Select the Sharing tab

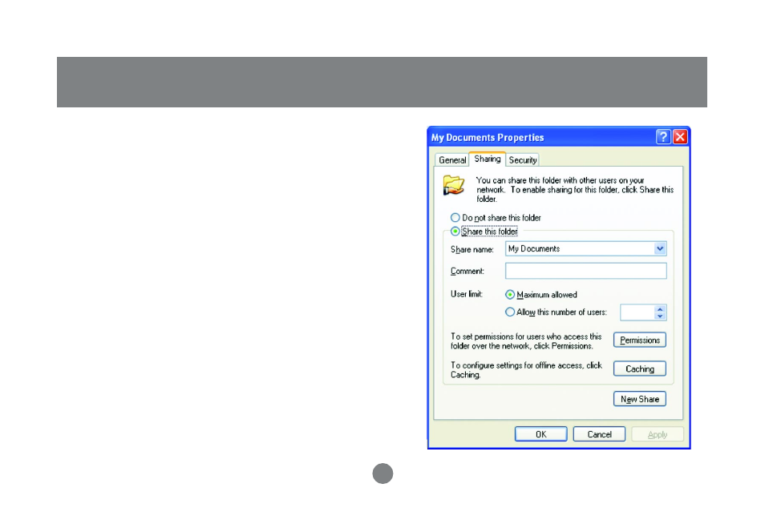point(488,159)
